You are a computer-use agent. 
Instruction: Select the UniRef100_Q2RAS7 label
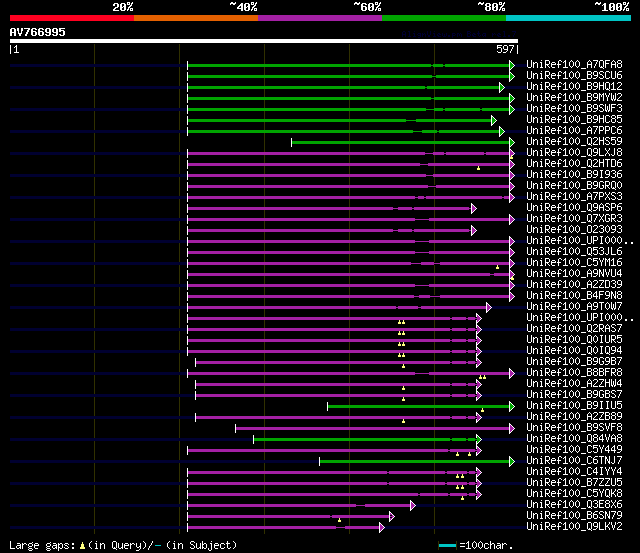point(574,329)
